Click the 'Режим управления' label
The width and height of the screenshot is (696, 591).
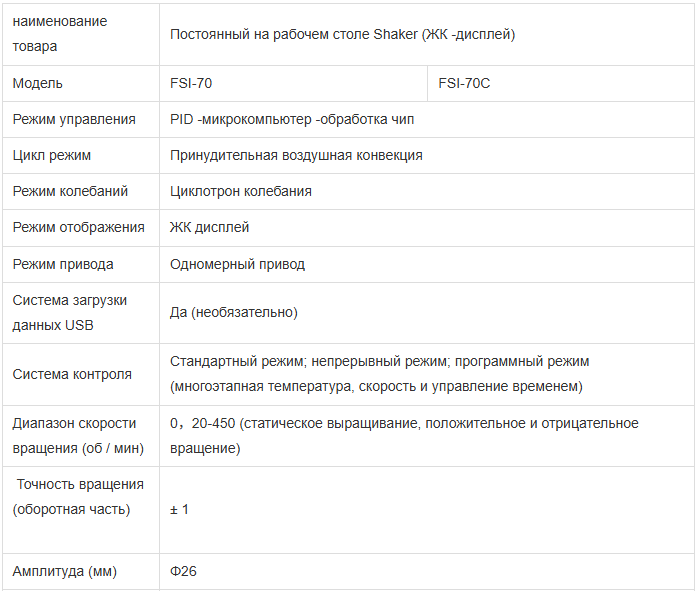click(74, 119)
